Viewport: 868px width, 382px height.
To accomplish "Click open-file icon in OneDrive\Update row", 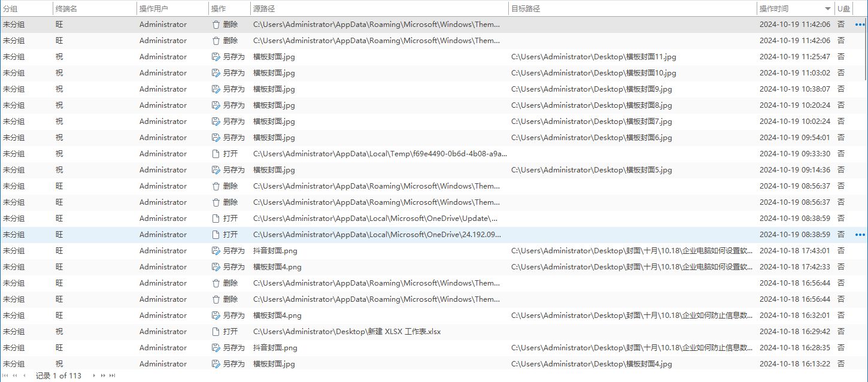I will (x=216, y=219).
